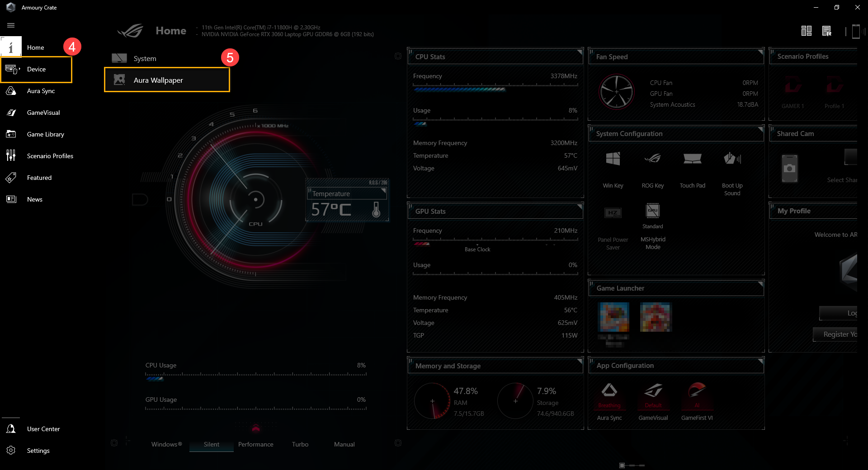Open the Game Library sidebar icon
The height and width of the screenshot is (470, 868).
tap(11, 134)
